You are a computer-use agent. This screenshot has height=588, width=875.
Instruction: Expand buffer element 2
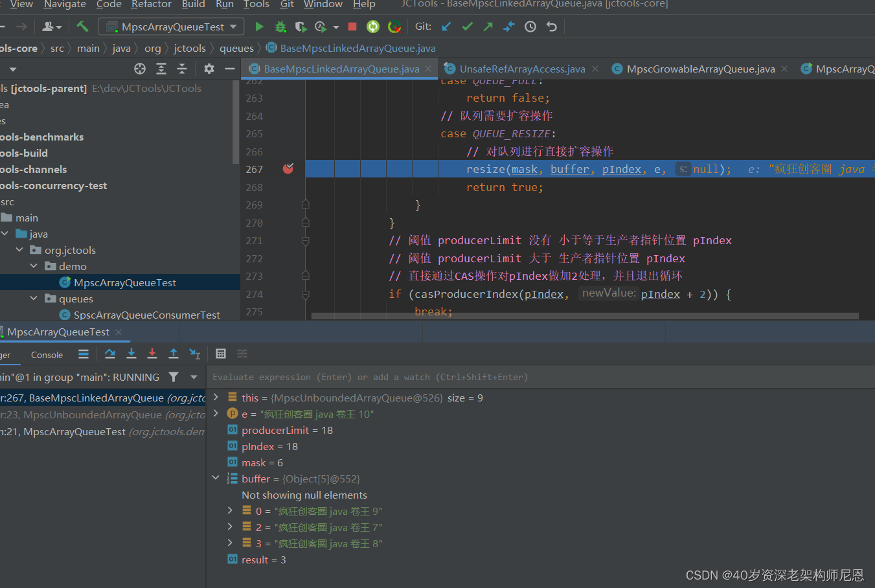(230, 526)
